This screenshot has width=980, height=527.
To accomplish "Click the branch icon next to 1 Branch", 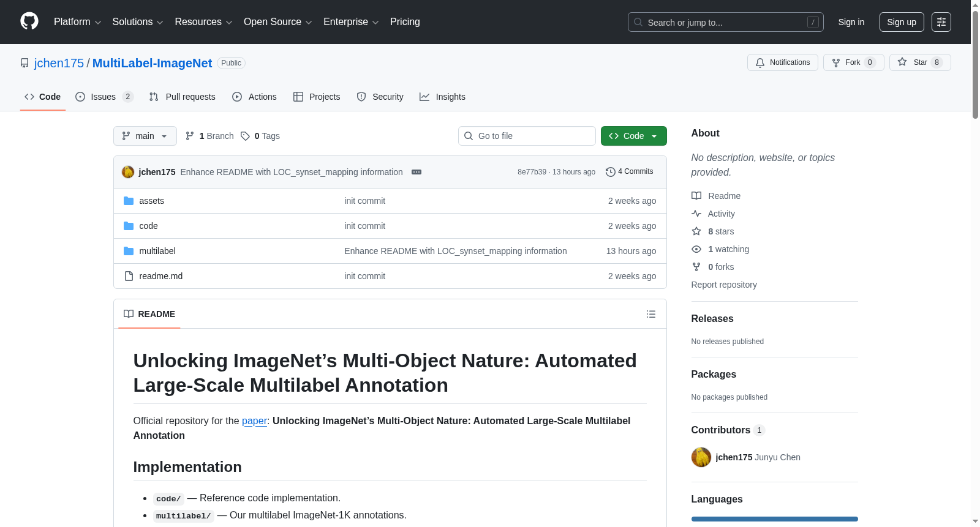I will (190, 136).
